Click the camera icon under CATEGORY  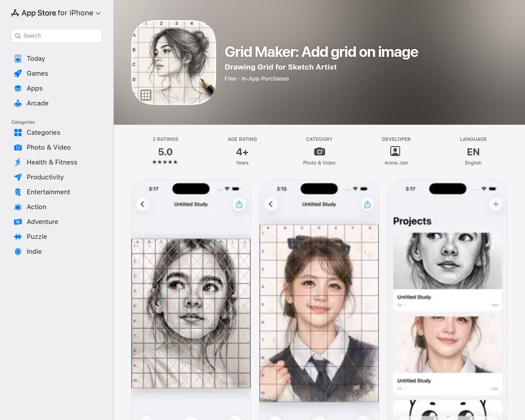(319, 151)
